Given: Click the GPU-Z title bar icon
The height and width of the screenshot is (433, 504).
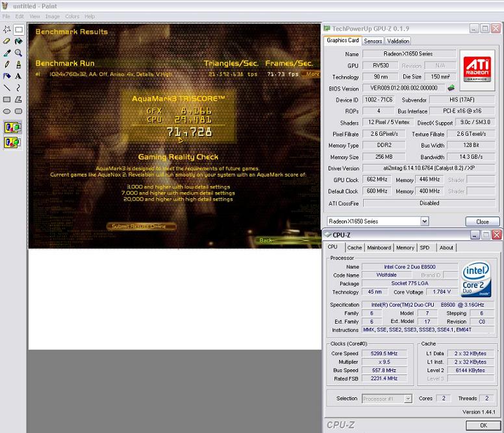Looking at the screenshot, I should pos(327,29).
